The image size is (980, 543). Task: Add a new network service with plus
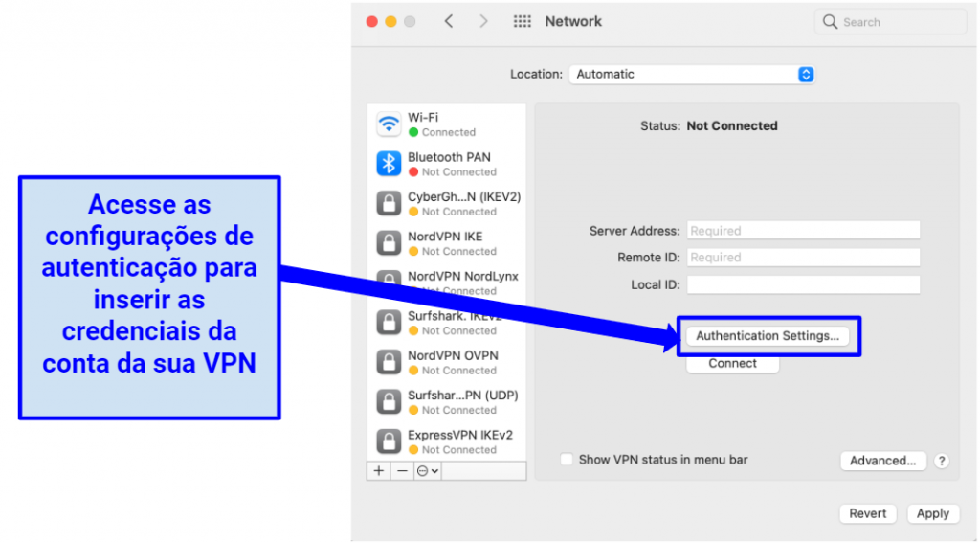379,471
